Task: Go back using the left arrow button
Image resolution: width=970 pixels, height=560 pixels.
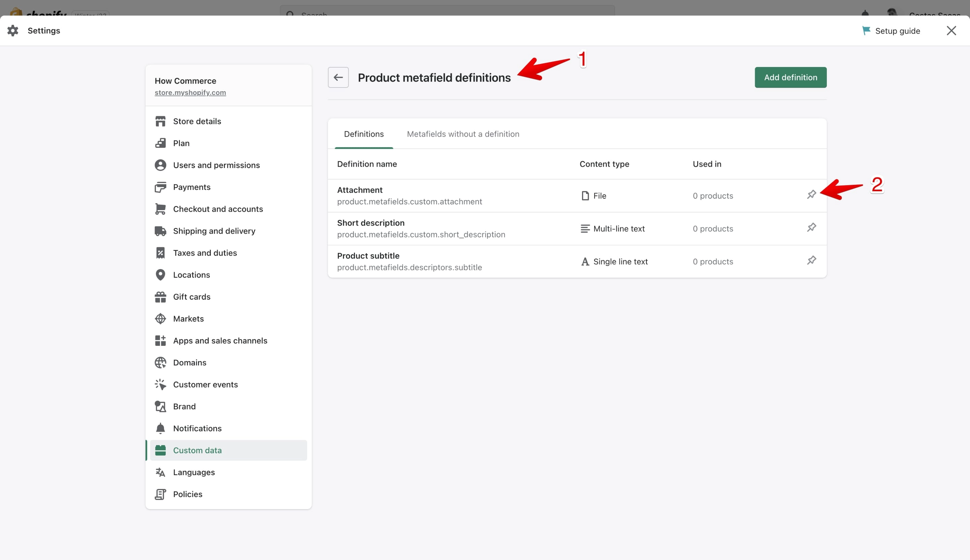Action: coord(338,77)
